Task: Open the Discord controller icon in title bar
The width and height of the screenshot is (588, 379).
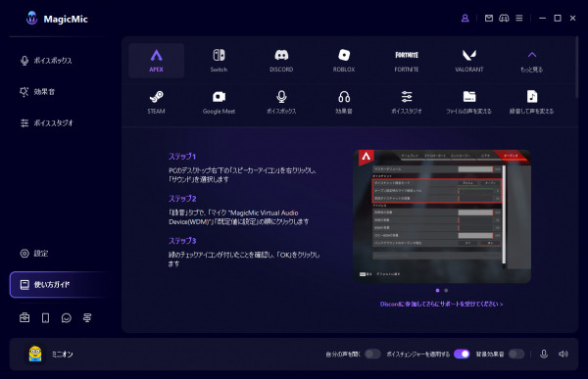Action: pos(504,18)
